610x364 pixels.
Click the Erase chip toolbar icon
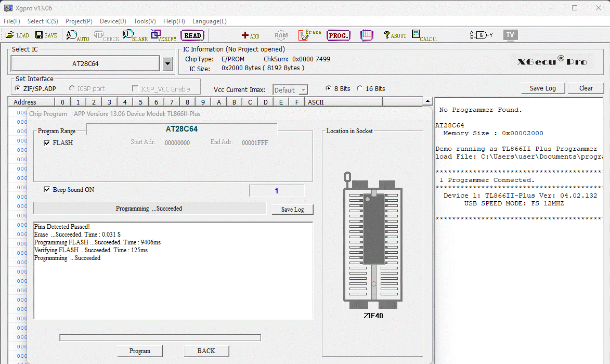310,35
